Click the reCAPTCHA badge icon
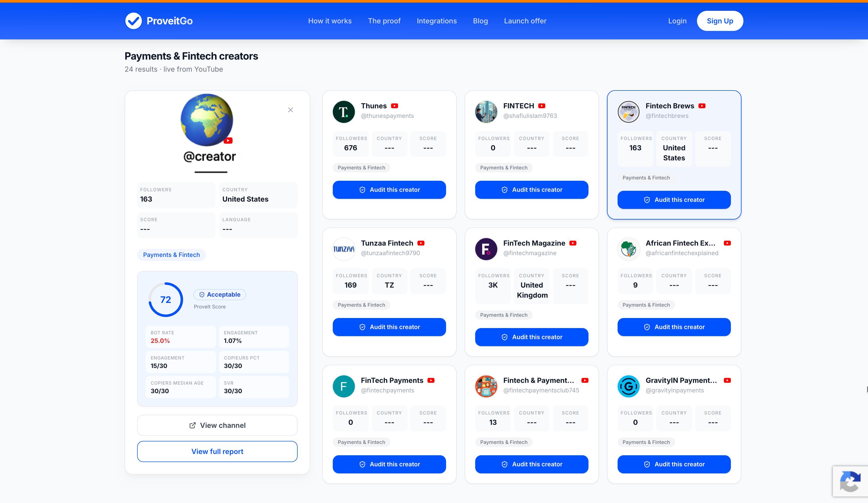 (850, 481)
